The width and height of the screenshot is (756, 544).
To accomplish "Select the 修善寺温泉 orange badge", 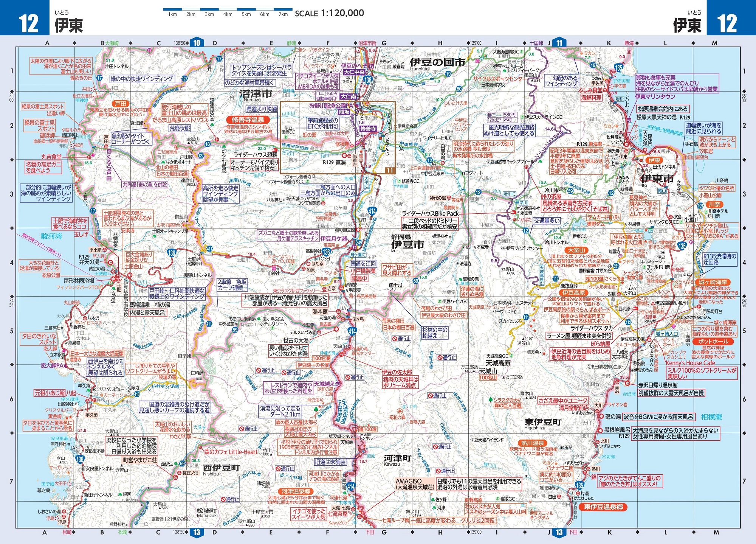I will (x=248, y=120).
